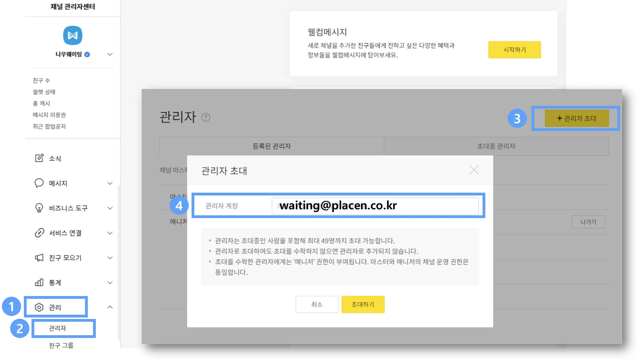Screen dimensions: 642x364
Task: Click the 통계 bar chart icon
Action: click(x=39, y=282)
